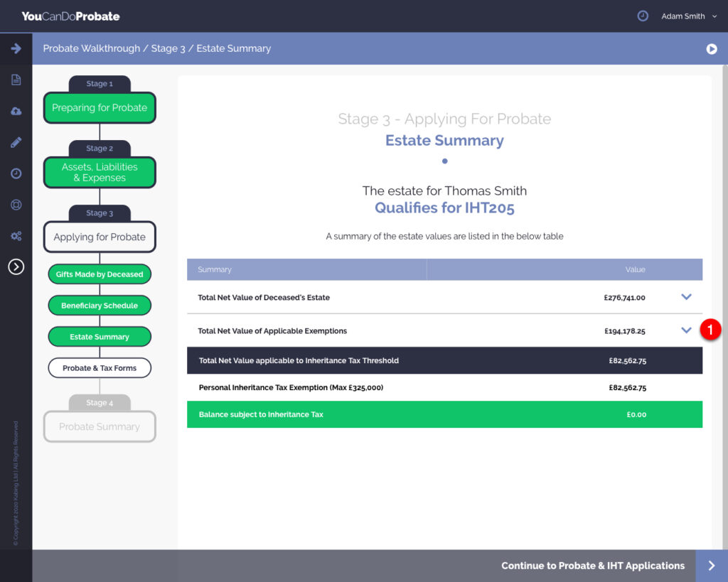Click the YouCanDoProbate logo
The width and height of the screenshot is (728, 582).
point(70,16)
